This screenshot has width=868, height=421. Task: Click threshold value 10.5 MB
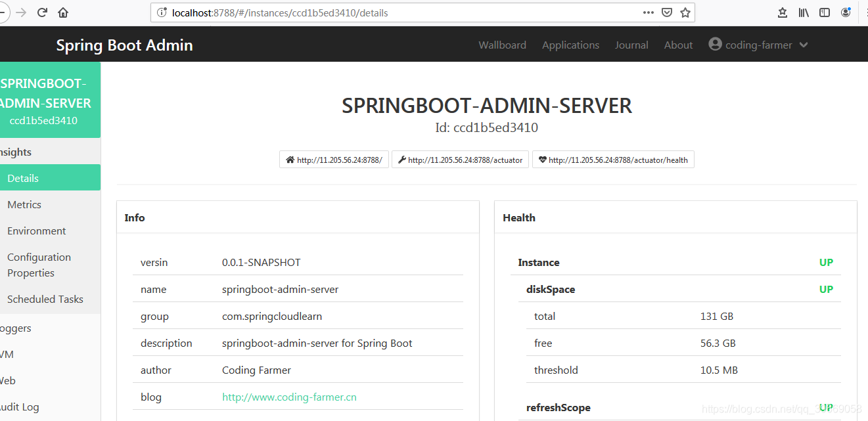pos(719,370)
